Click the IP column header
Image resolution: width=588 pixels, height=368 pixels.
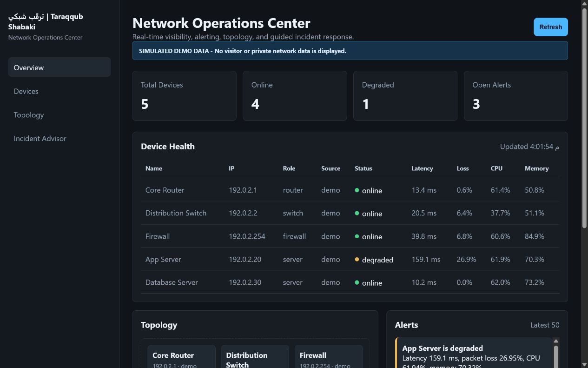point(231,168)
